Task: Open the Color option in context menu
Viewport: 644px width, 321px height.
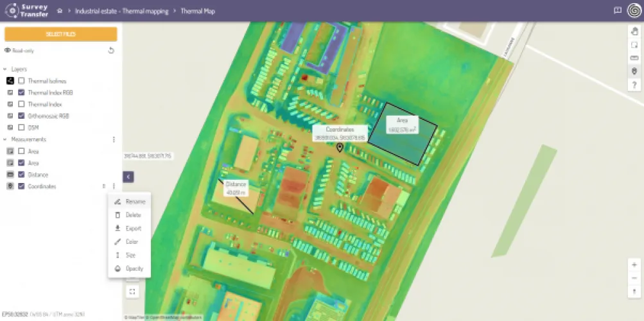Action: [x=132, y=242]
